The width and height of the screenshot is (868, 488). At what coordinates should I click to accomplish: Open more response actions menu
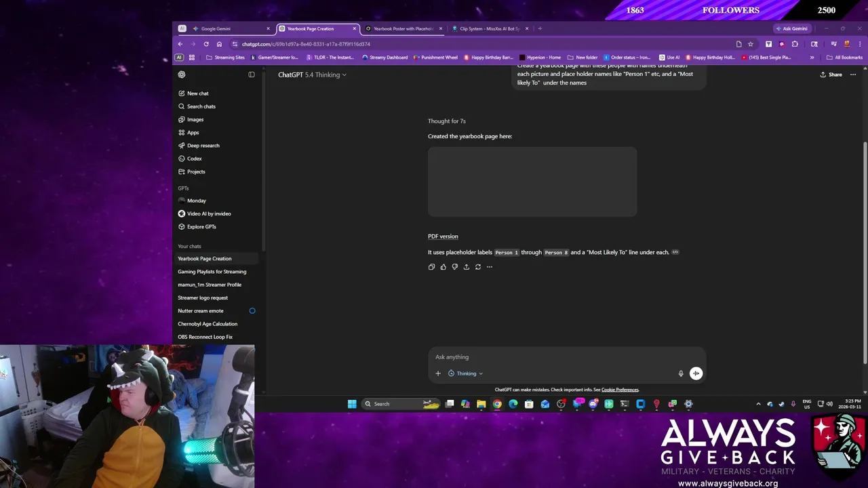[x=490, y=267]
